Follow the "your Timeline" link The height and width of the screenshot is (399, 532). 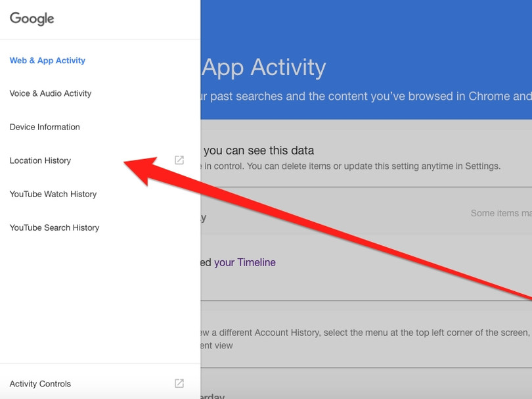tap(244, 262)
